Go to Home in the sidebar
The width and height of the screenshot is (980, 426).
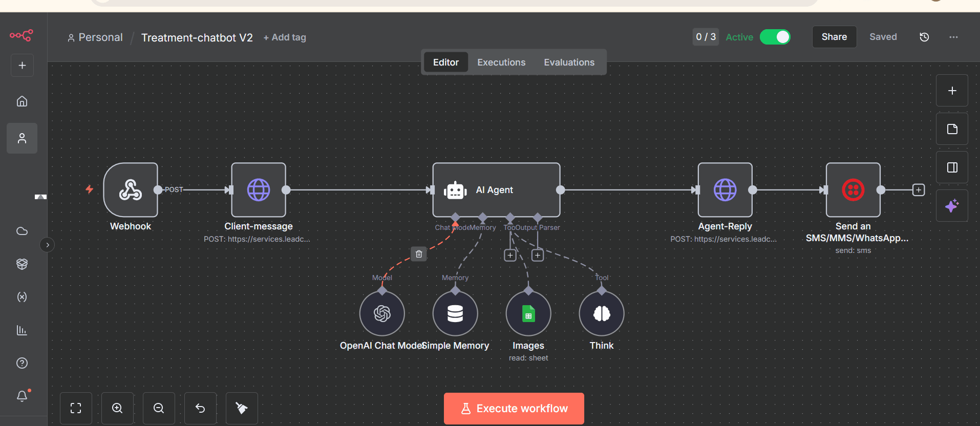pos(22,101)
